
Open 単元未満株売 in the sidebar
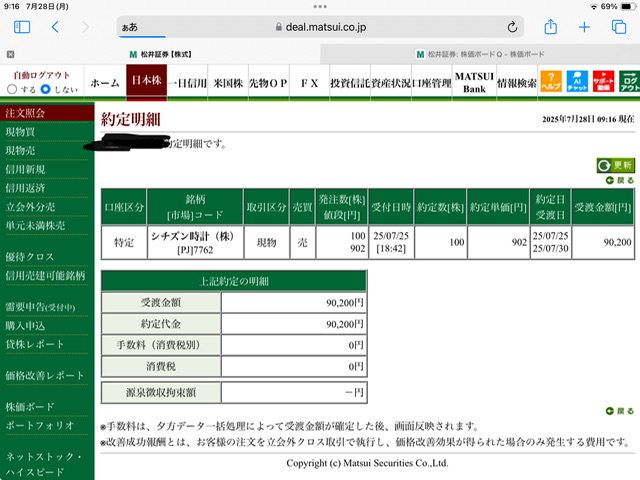[x=35, y=226]
